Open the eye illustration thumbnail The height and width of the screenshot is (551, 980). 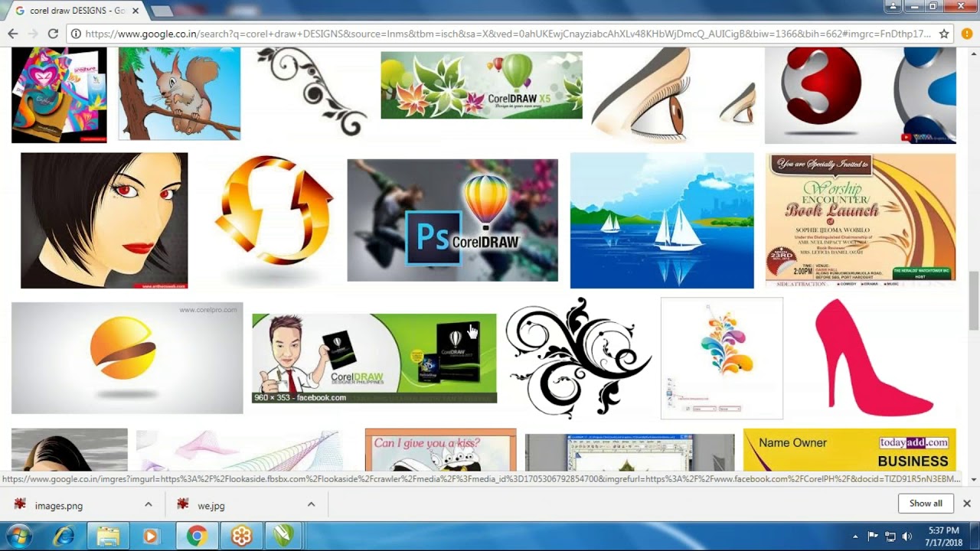coord(674,93)
